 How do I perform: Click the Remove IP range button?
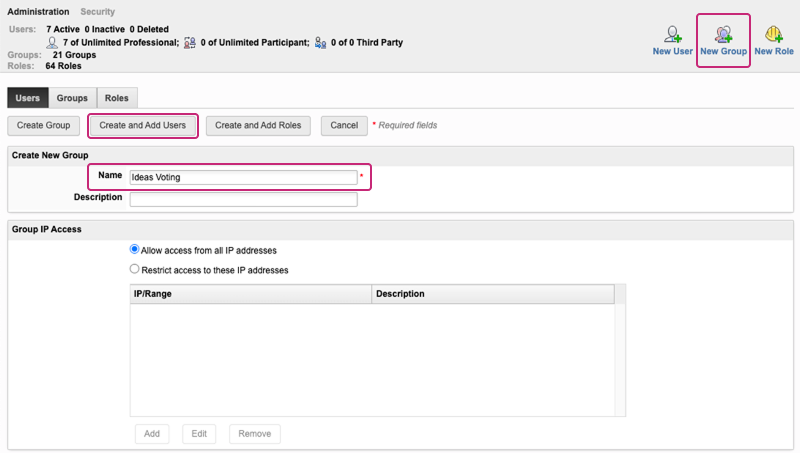pos(255,434)
